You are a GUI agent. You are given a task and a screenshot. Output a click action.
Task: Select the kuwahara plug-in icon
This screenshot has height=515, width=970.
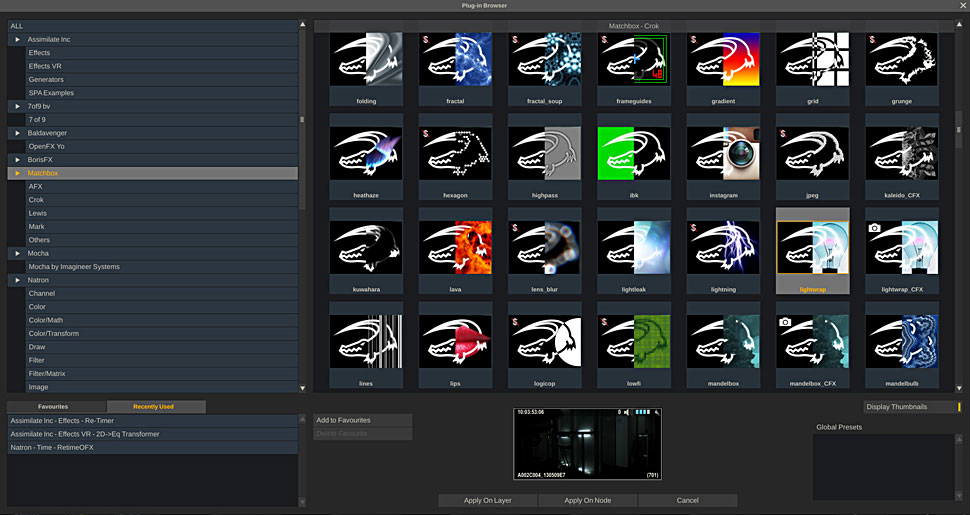(x=366, y=248)
